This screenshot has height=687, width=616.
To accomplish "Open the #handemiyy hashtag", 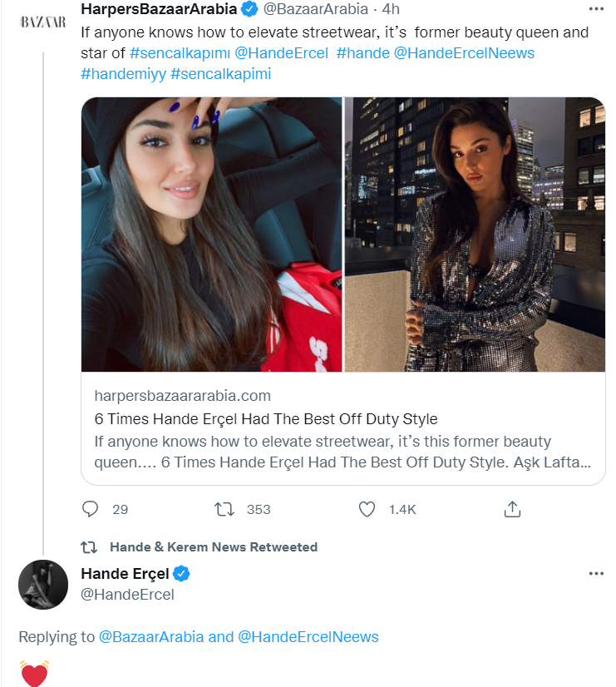I will point(123,74).
